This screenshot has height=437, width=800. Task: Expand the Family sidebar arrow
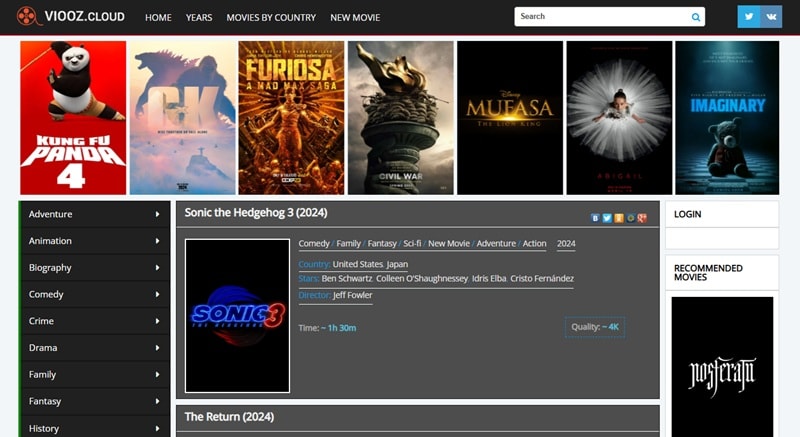point(157,375)
